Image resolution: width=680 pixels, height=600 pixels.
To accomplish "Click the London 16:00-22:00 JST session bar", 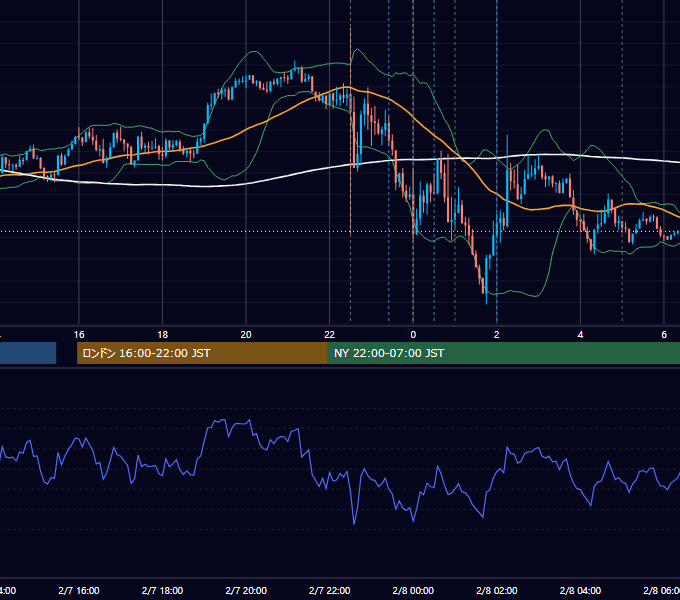I will click(x=202, y=353).
